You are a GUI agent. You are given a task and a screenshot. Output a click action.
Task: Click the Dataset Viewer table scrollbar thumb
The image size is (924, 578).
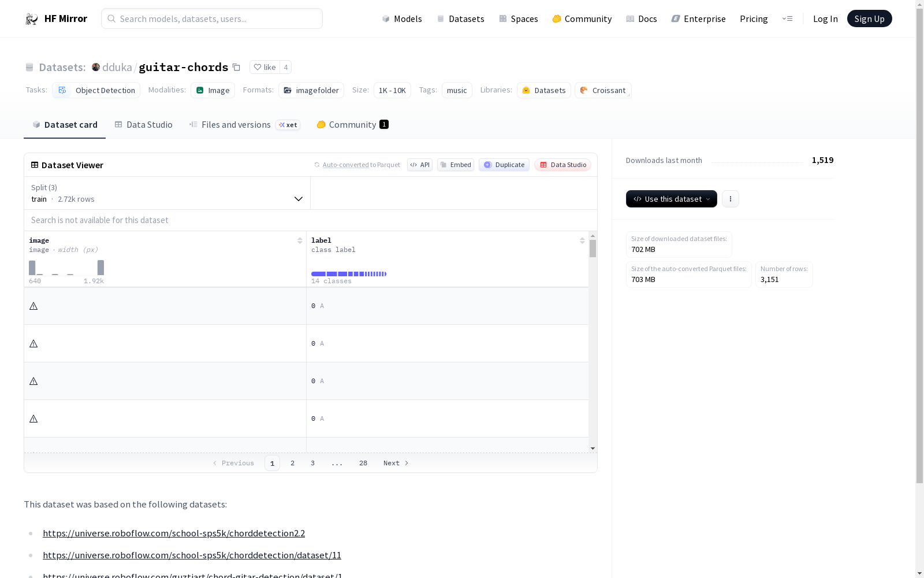(593, 249)
